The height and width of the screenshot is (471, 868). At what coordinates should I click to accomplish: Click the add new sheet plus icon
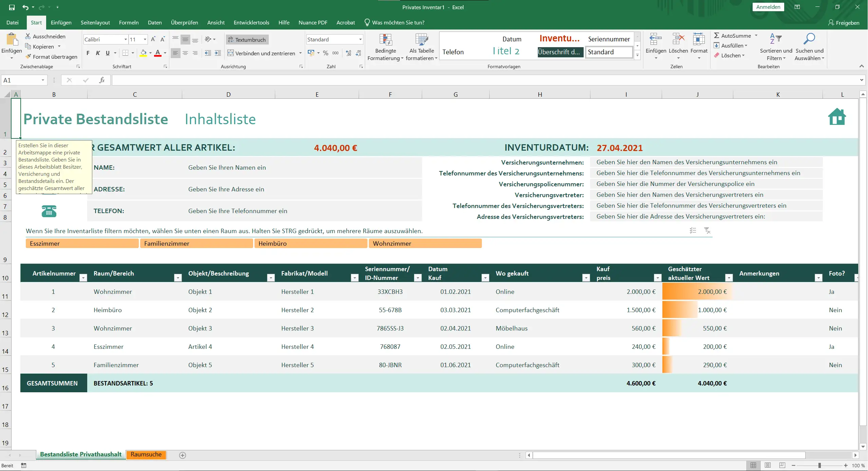pos(183,455)
